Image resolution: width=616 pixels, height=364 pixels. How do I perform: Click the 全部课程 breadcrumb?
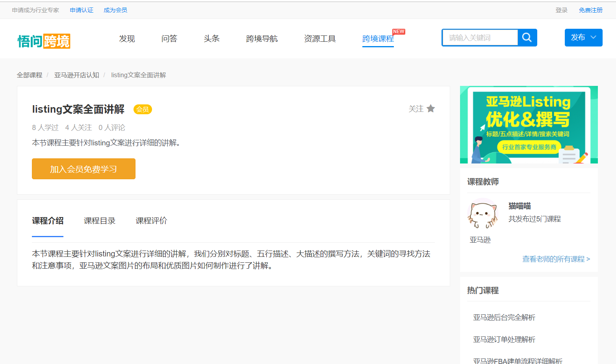[30, 75]
